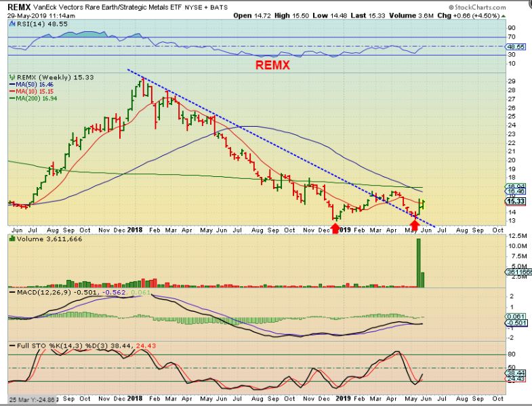Click the 24.43 stochastic value tag

point(516,378)
